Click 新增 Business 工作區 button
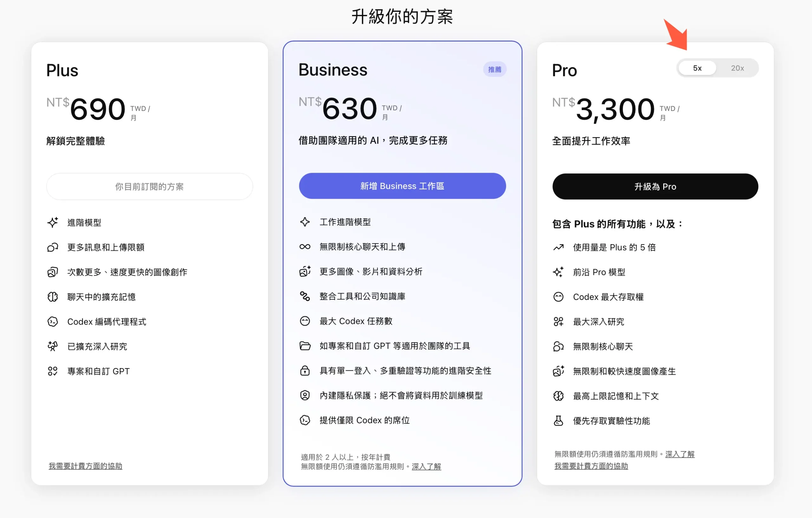Viewport: 812px width, 518px height. [402, 186]
